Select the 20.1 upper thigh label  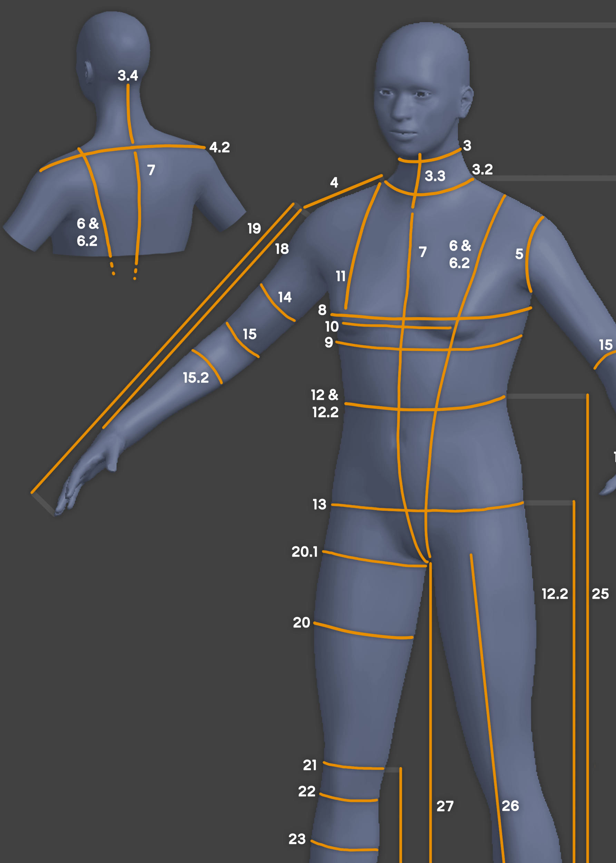304,552
